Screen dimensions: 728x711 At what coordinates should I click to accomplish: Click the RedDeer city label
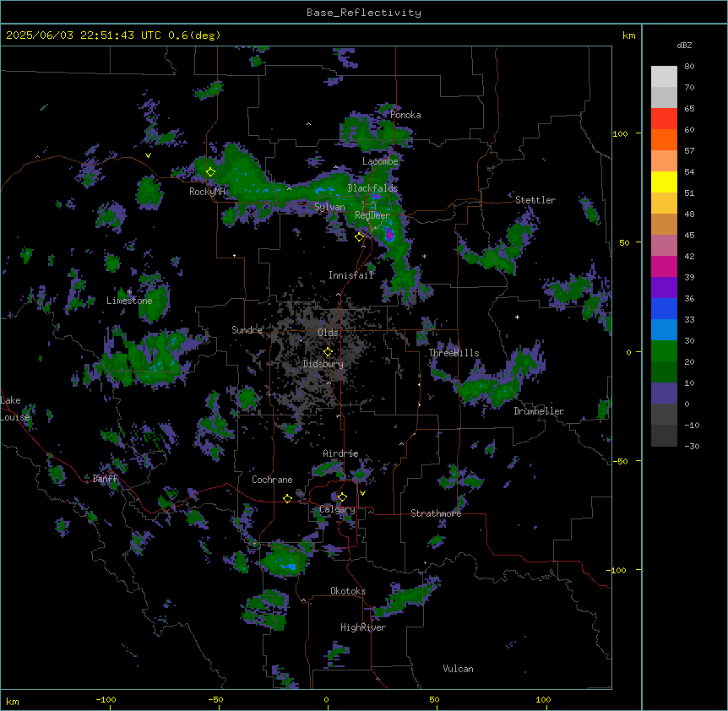372,215
